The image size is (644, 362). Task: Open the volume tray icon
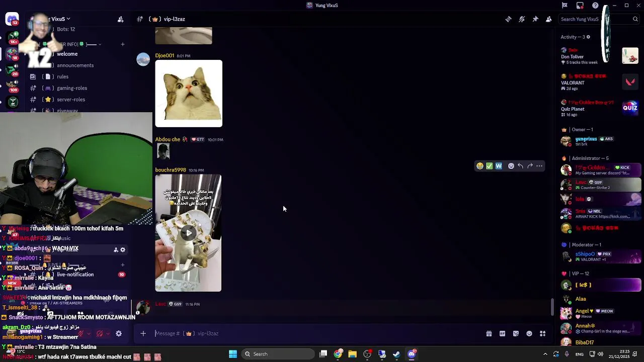pos(600,354)
